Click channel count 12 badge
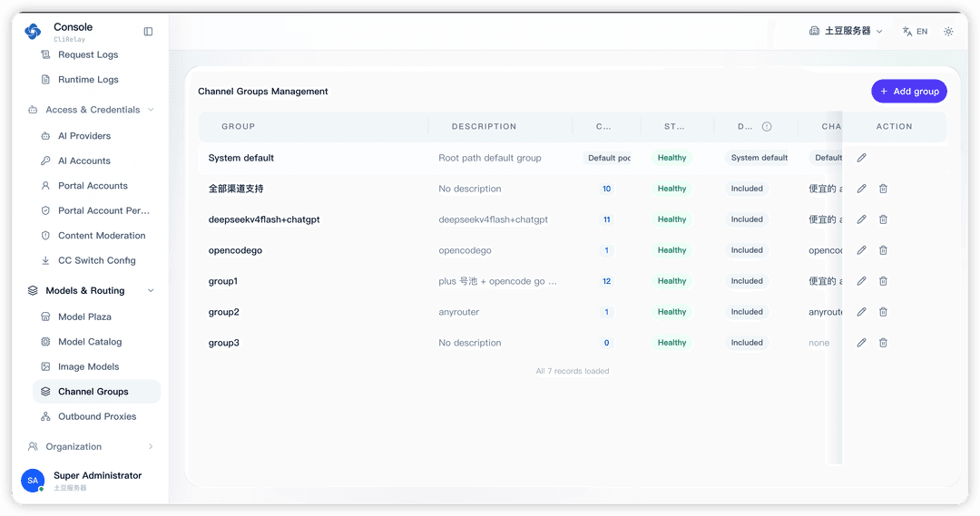Screen dimensions: 980x516 point(606,281)
